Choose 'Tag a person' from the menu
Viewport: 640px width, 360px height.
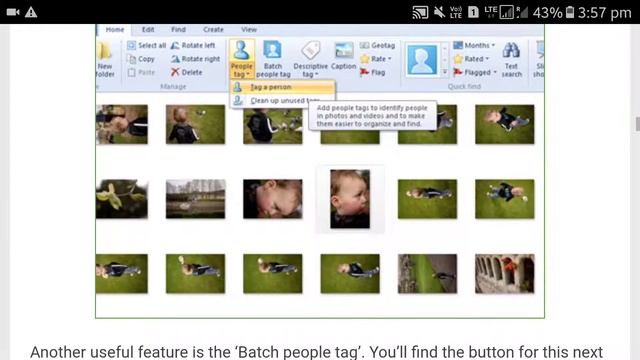tap(282, 87)
